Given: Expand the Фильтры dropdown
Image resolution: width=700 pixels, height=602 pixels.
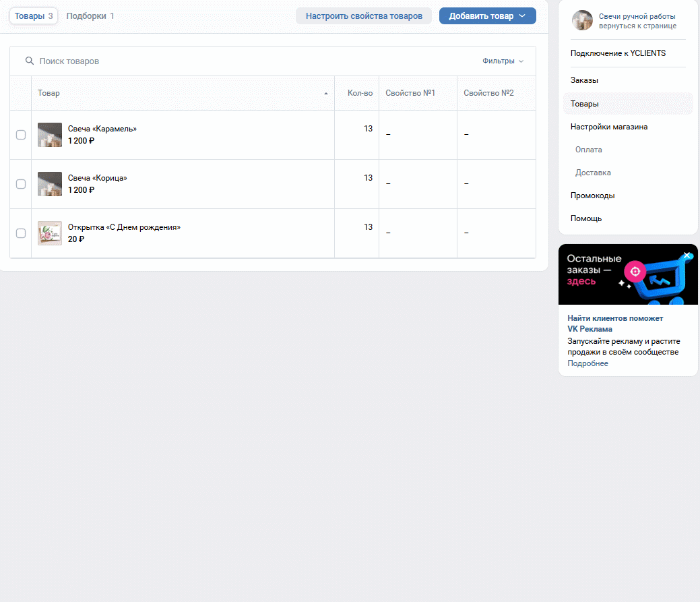Looking at the screenshot, I should 503,61.
